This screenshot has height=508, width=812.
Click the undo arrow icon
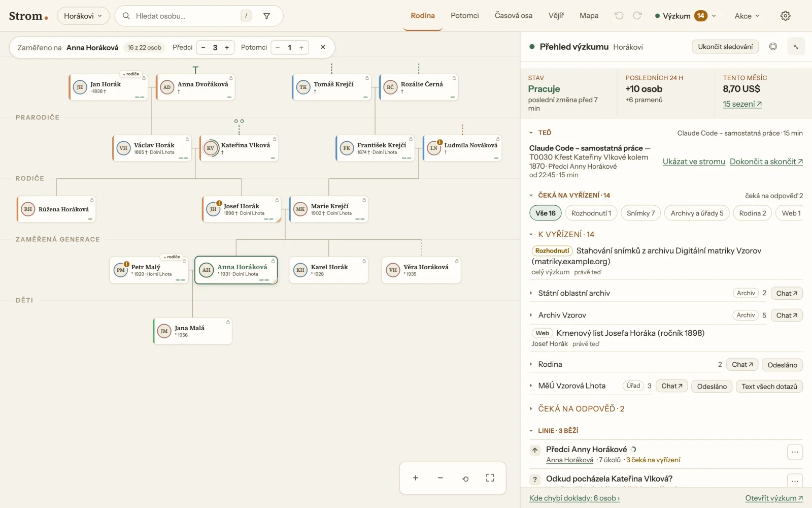[619, 16]
